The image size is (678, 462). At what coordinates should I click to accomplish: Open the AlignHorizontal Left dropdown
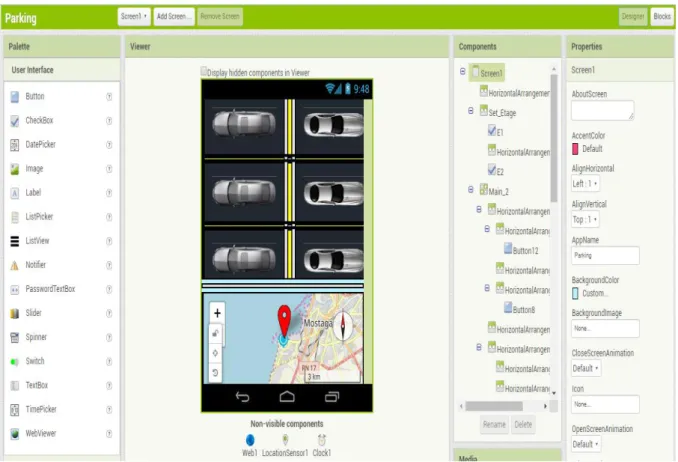[x=585, y=183]
